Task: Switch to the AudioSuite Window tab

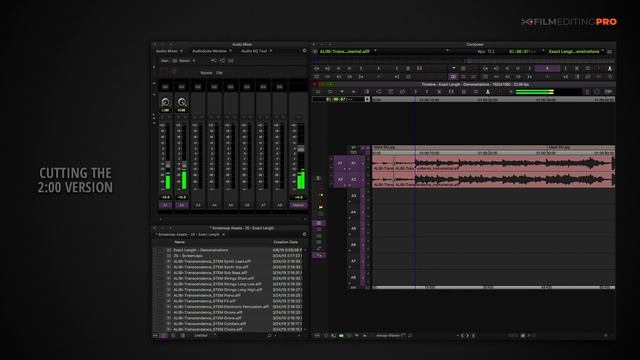Action: pos(209,51)
